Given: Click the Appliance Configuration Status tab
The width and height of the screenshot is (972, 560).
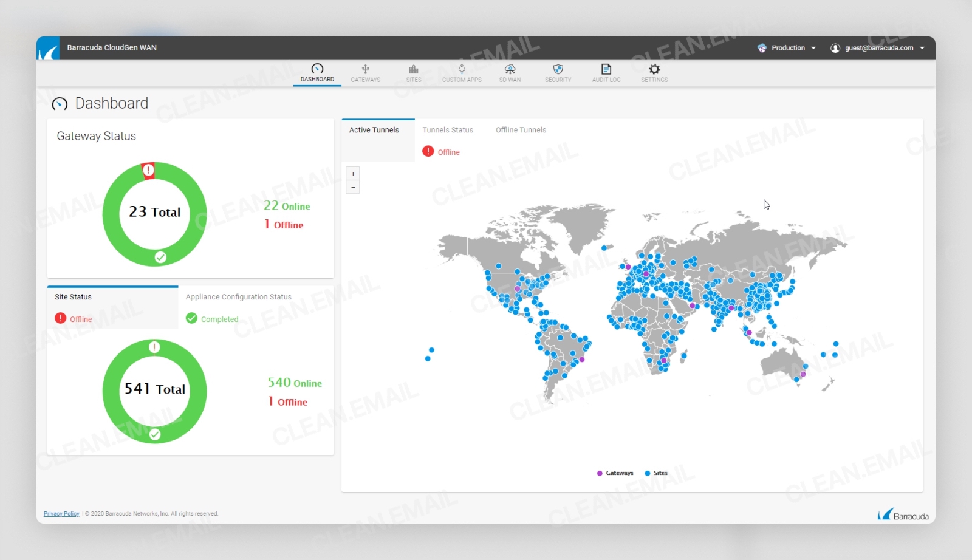Looking at the screenshot, I should [x=238, y=296].
